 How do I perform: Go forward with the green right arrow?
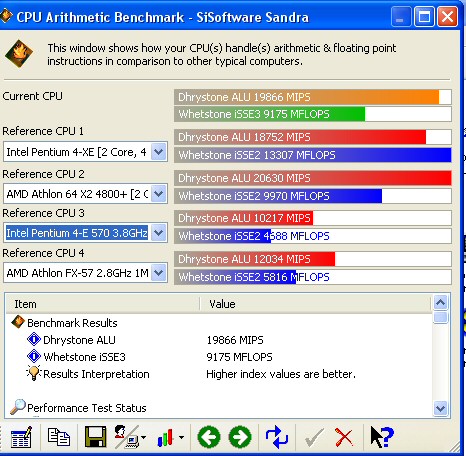pos(240,437)
